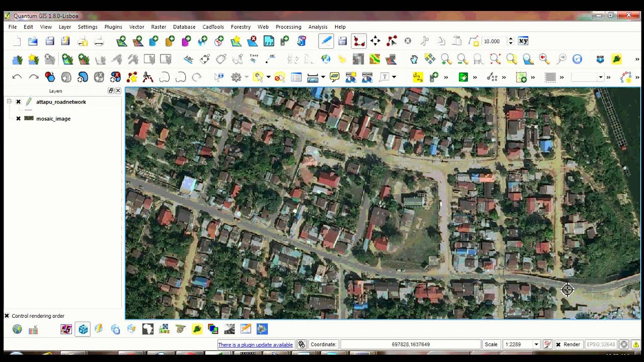Select the Add Feature line tool
The width and height of the screenshot is (644, 362).
[359, 41]
